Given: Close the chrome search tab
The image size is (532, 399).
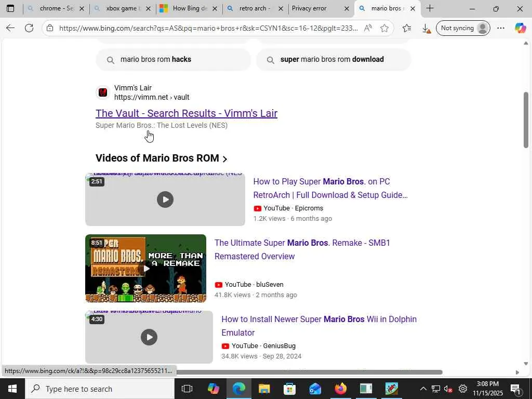Looking at the screenshot, I should pos(82,9).
